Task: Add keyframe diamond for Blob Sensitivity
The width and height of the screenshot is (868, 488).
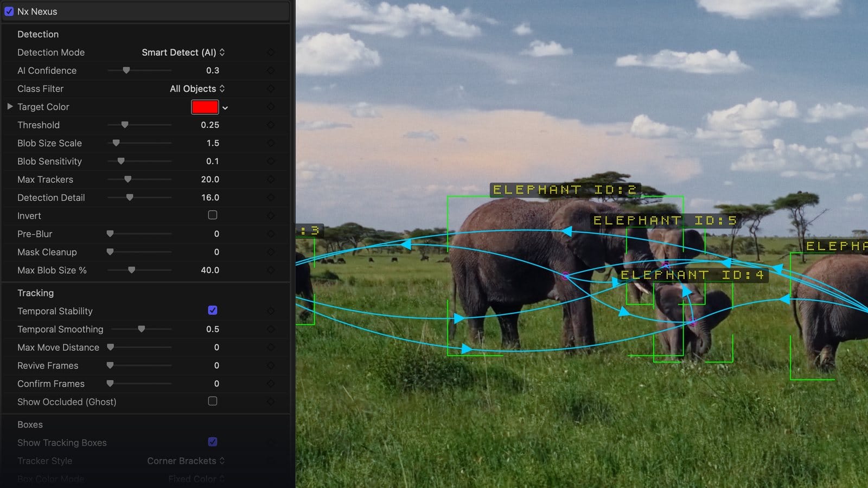Action: [x=271, y=161]
